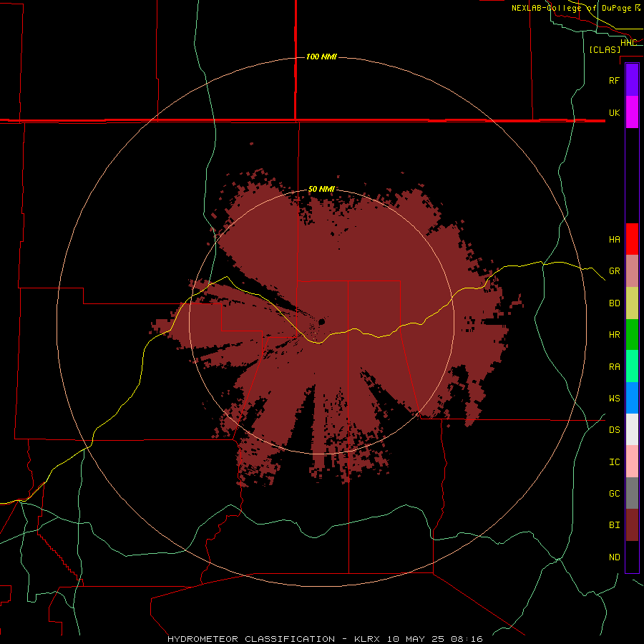The width and height of the screenshot is (644, 644).
Task: Select the GR pink legend swatch
Action: [632, 271]
